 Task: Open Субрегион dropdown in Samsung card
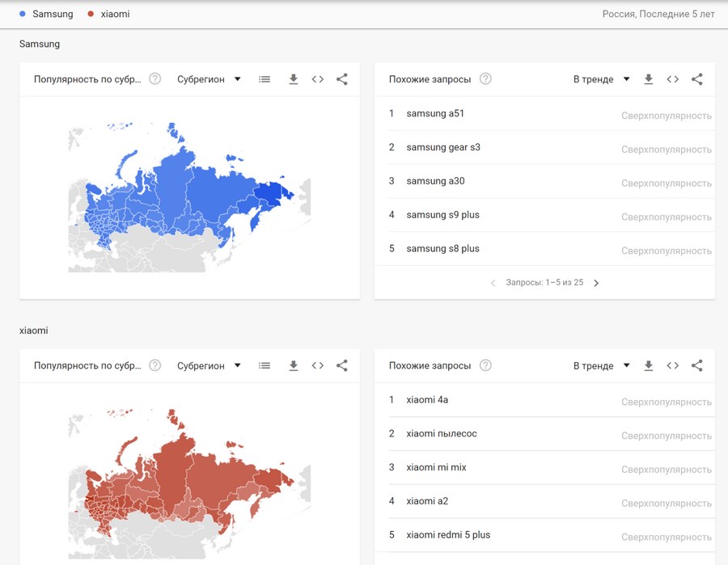coord(209,79)
